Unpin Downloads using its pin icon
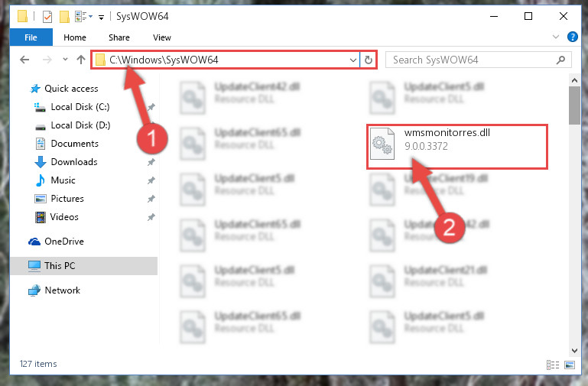The image size is (588, 386). tap(151, 162)
